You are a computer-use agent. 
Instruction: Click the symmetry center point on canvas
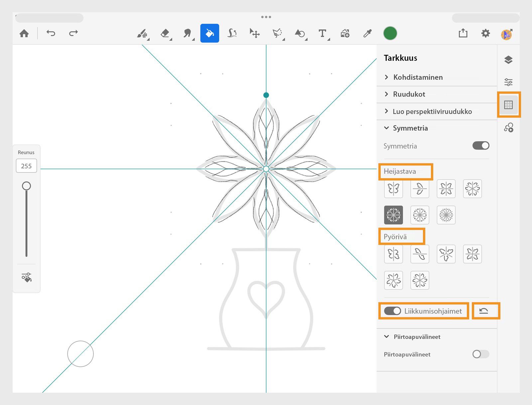(266, 169)
